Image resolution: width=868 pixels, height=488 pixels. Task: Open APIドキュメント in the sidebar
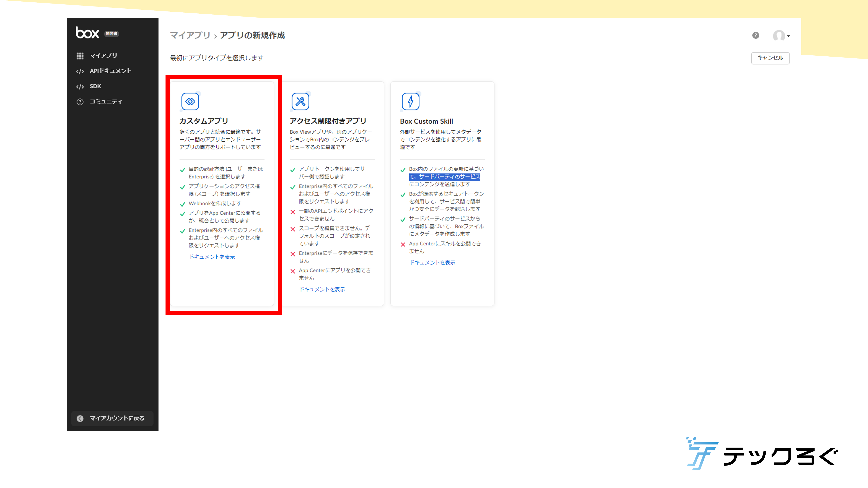110,71
